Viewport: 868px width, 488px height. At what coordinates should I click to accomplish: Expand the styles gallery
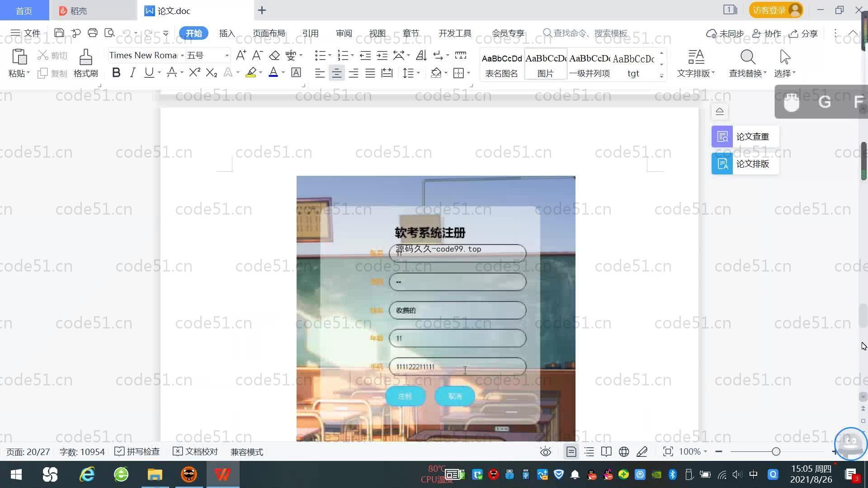click(x=661, y=75)
